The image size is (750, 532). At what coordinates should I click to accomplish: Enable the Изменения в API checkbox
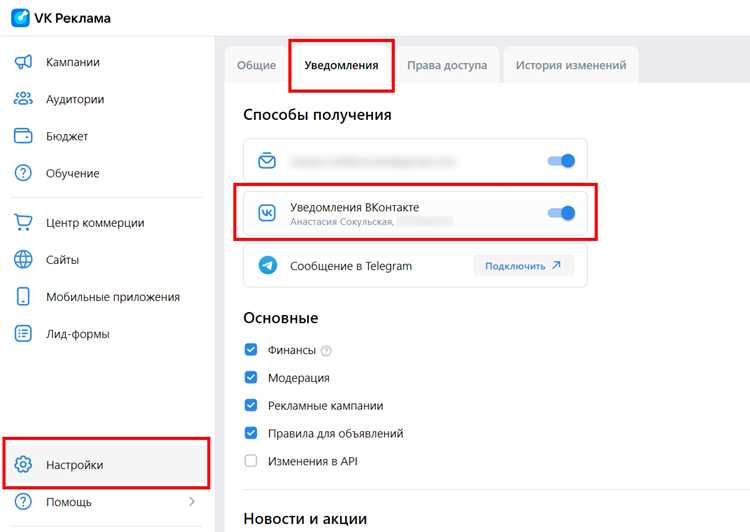251,461
